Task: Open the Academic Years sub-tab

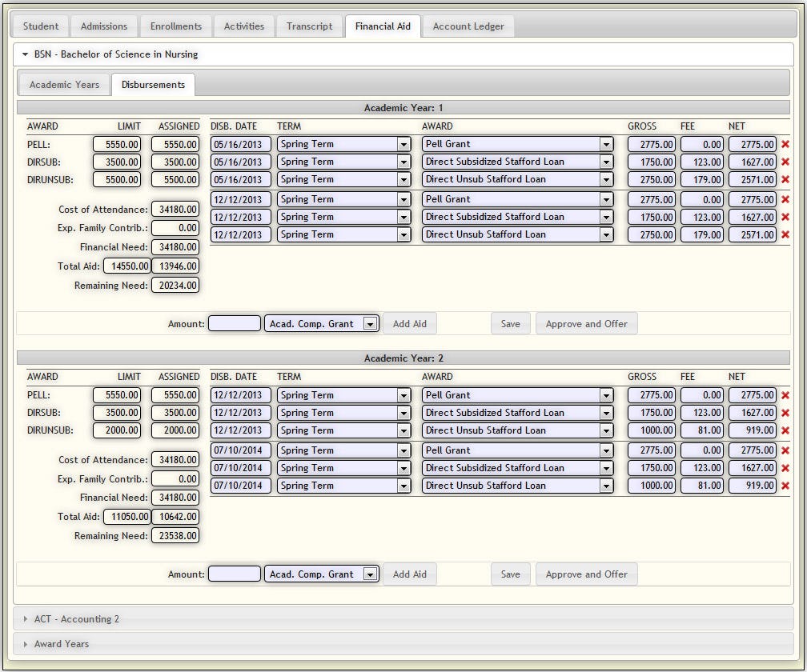Action: pyautogui.click(x=64, y=85)
